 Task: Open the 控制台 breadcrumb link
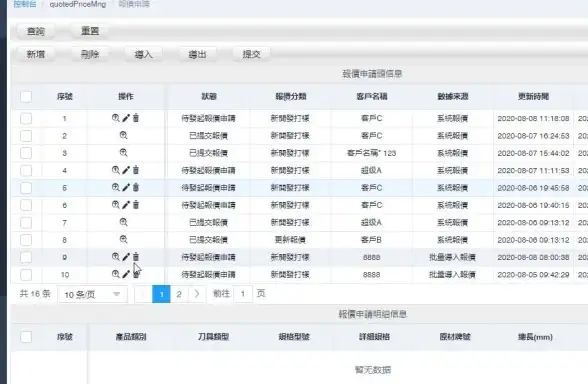[x=25, y=4]
